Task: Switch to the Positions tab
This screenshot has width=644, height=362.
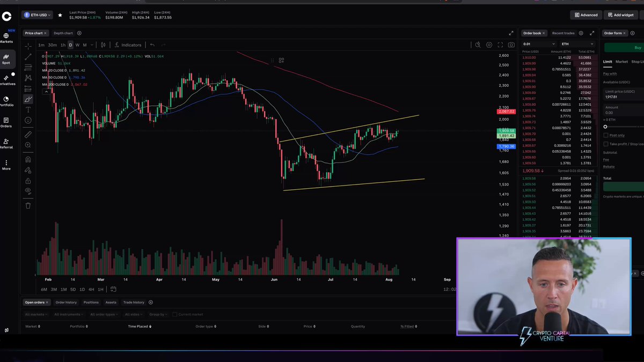Action: [x=91, y=302]
